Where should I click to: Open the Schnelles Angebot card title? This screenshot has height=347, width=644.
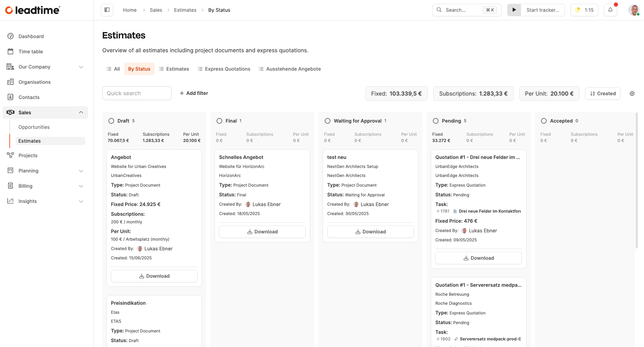tap(241, 157)
